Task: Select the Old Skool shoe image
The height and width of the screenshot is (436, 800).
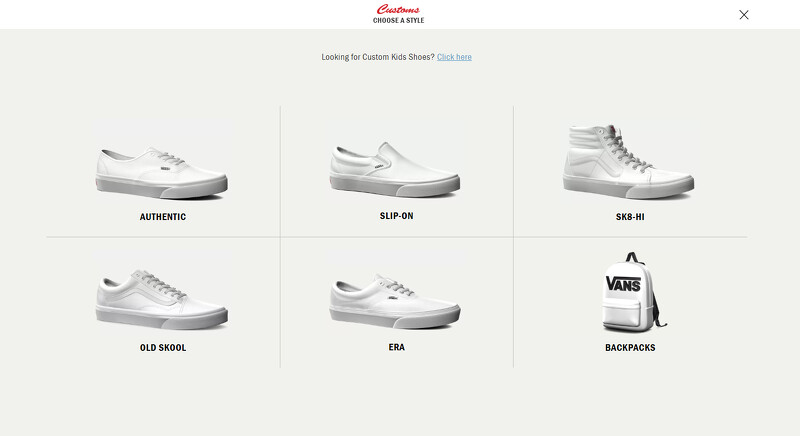Action: pyautogui.click(x=162, y=299)
